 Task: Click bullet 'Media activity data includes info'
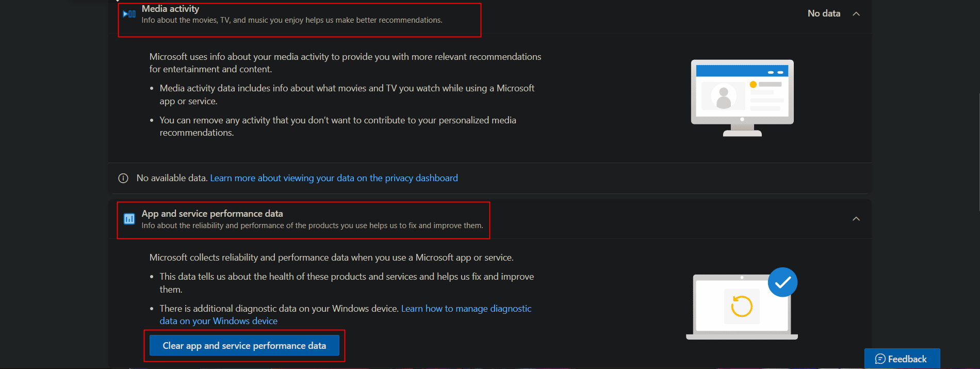tap(347, 95)
